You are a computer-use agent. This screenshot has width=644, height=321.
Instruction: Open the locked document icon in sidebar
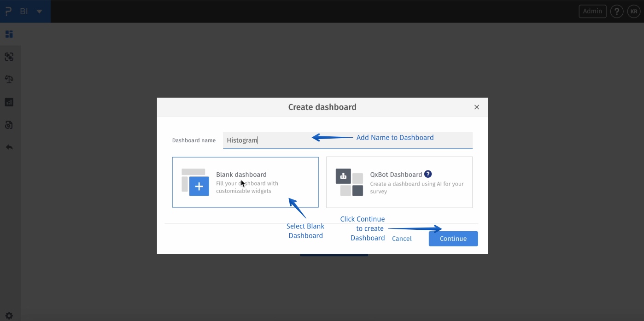(x=9, y=124)
